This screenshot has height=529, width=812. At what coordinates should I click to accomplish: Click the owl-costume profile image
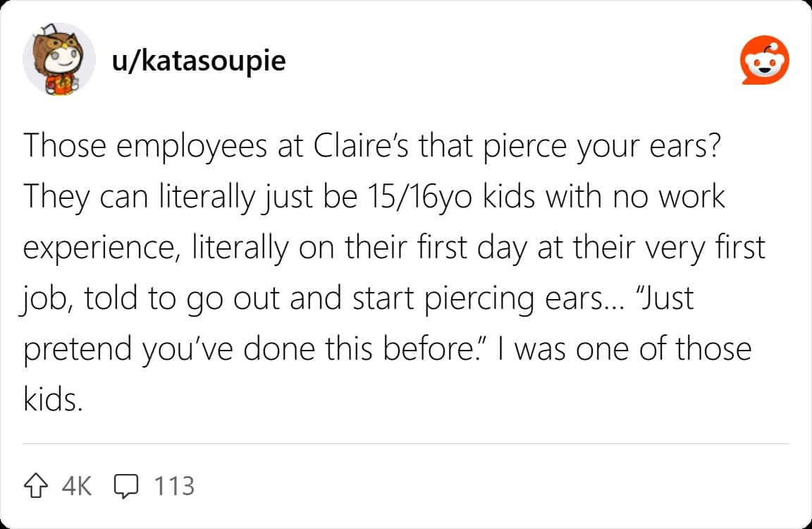pyautogui.click(x=60, y=60)
